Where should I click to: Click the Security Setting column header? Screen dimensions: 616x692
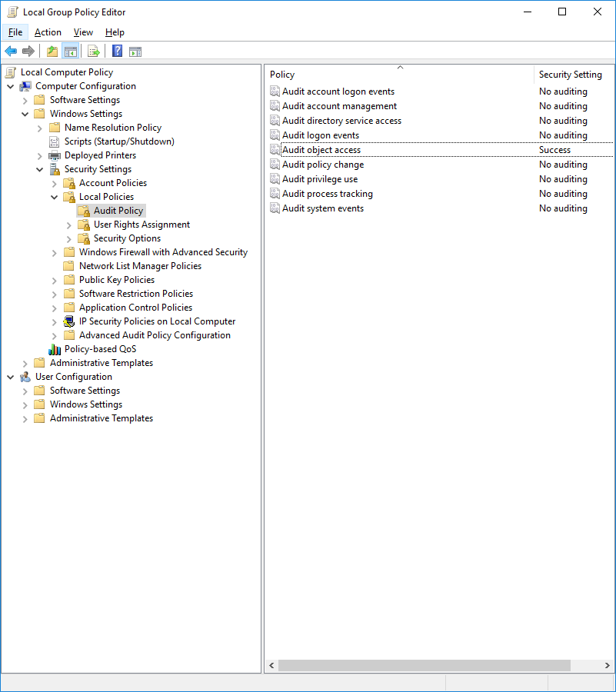click(x=570, y=75)
